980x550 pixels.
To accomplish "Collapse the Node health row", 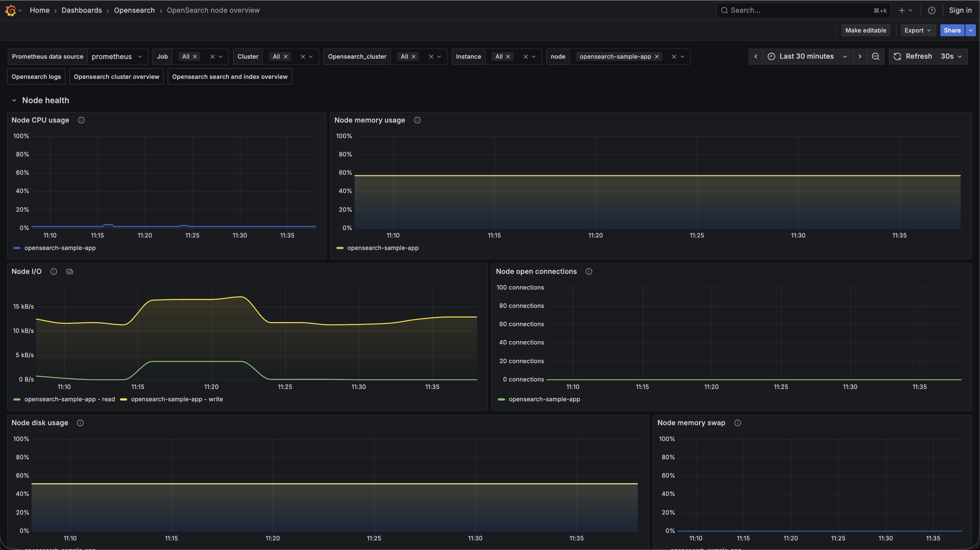I will click(x=14, y=101).
